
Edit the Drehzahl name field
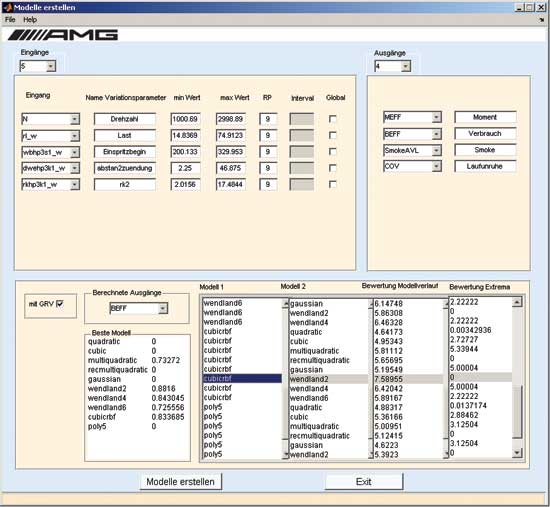pyautogui.click(x=125, y=119)
